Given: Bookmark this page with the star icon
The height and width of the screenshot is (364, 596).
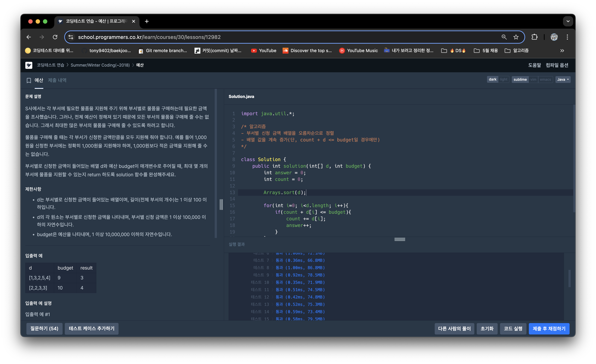Looking at the screenshot, I should click(x=516, y=37).
